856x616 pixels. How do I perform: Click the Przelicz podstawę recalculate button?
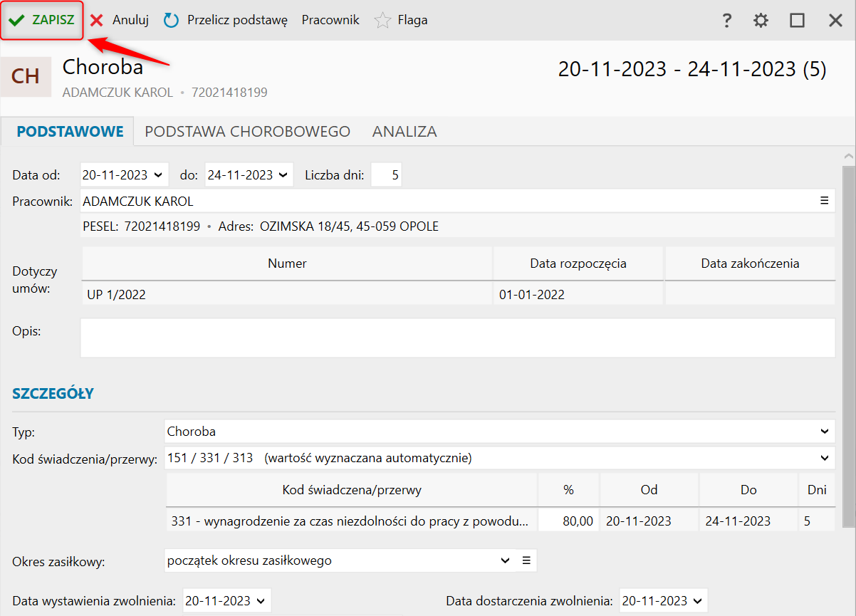click(x=226, y=20)
